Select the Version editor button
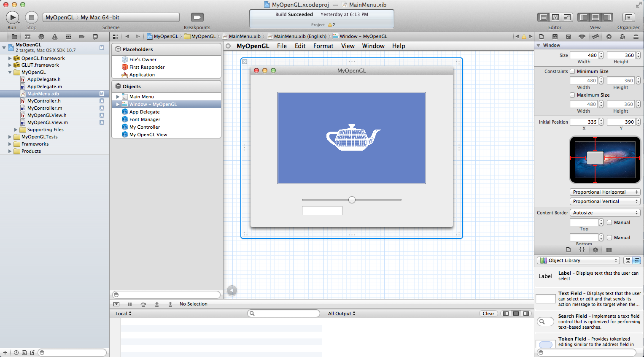 pos(567,17)
